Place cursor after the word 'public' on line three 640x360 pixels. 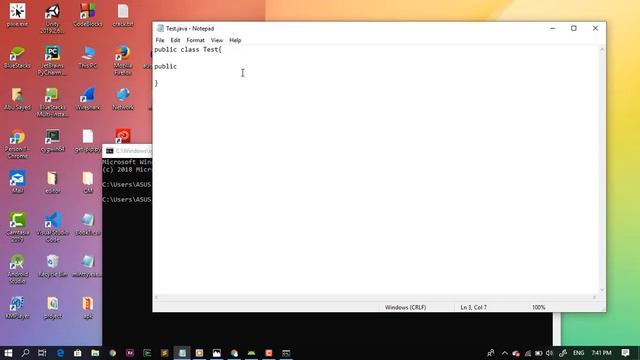pyautogui.click(x=177, y=66)
